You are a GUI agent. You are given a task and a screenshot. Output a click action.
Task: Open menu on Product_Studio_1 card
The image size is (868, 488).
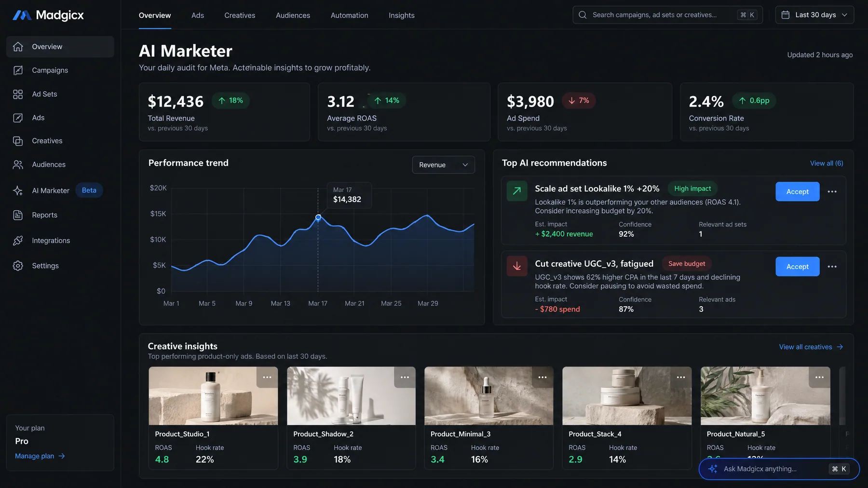[x=267, y=377]
